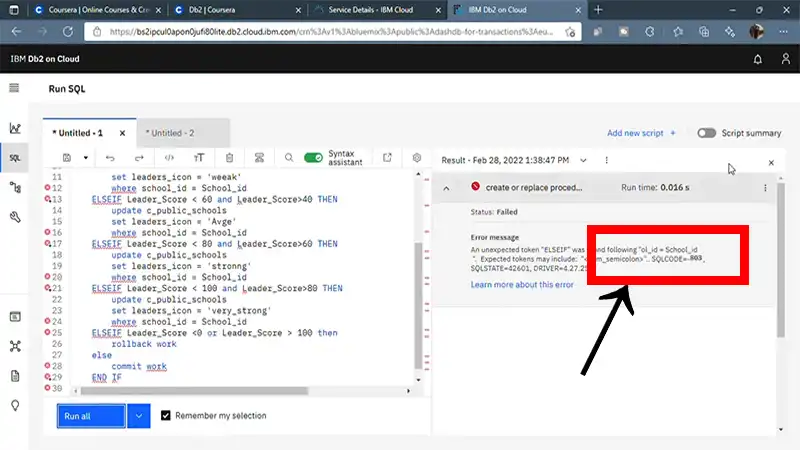
Task: Open the failed statement row options menu
Action: pos(765,188)
